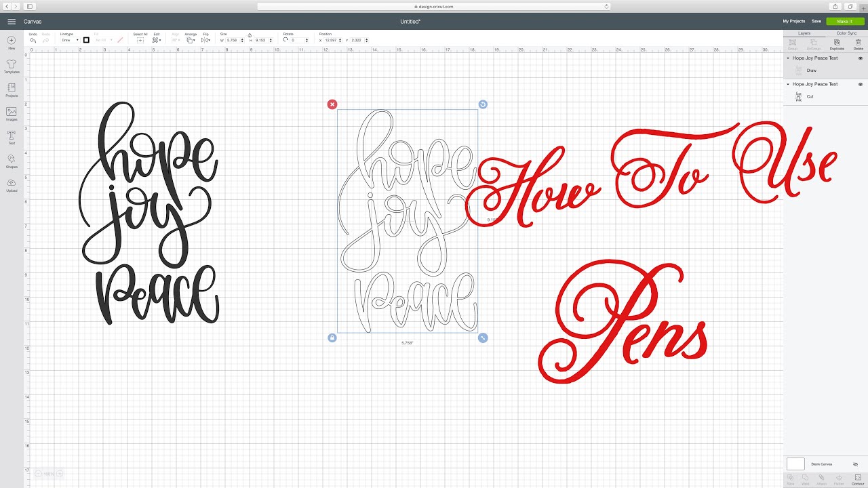
Task: Adjust the Height value stepper
Action: point(271,40)
